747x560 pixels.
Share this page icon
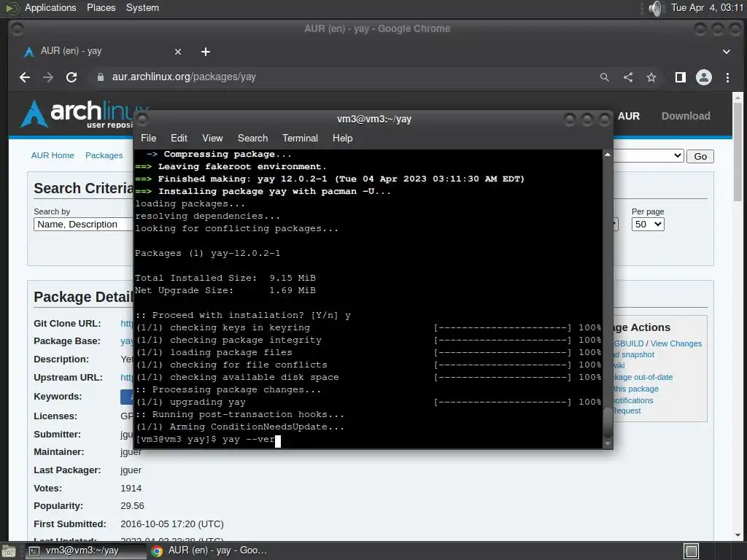click(628, 77)
